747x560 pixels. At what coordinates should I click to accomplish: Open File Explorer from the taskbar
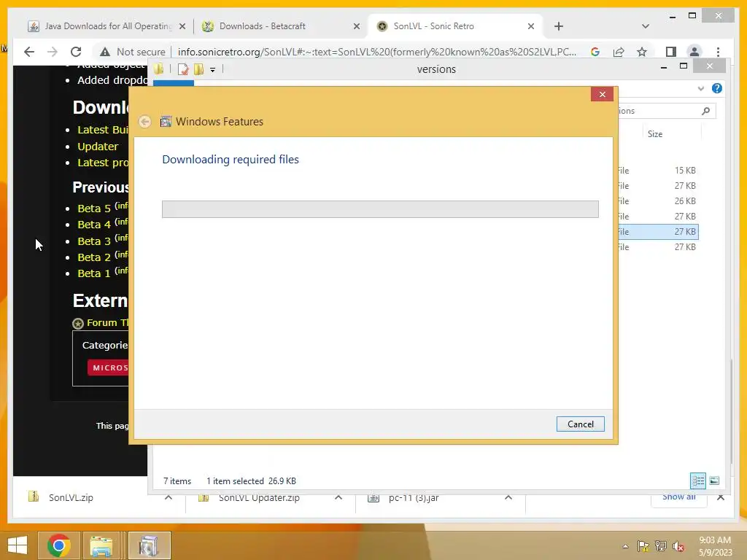[x=101, y=545]
